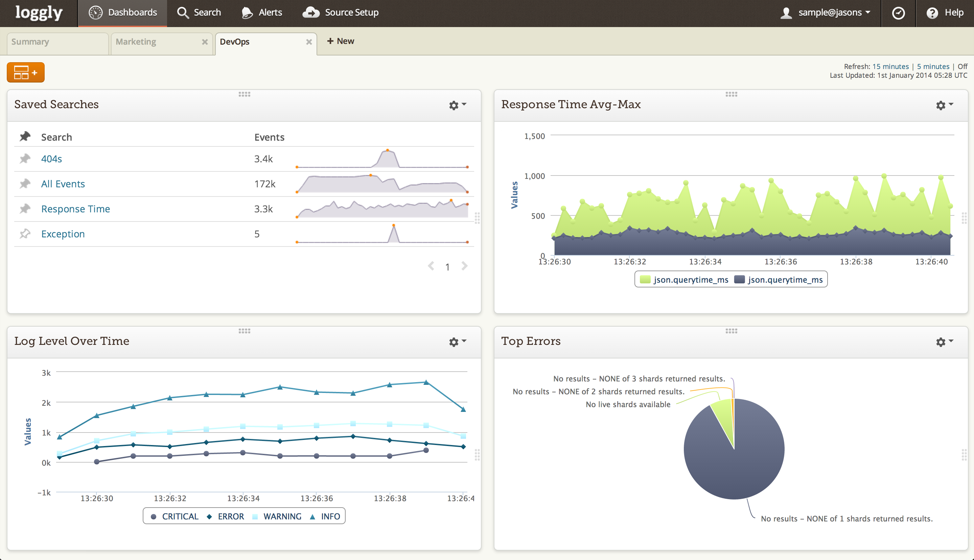974x560 pixels.
Task: Click the Exception sparkline chart
Action: pyautogui.click(x=382, y=234)
